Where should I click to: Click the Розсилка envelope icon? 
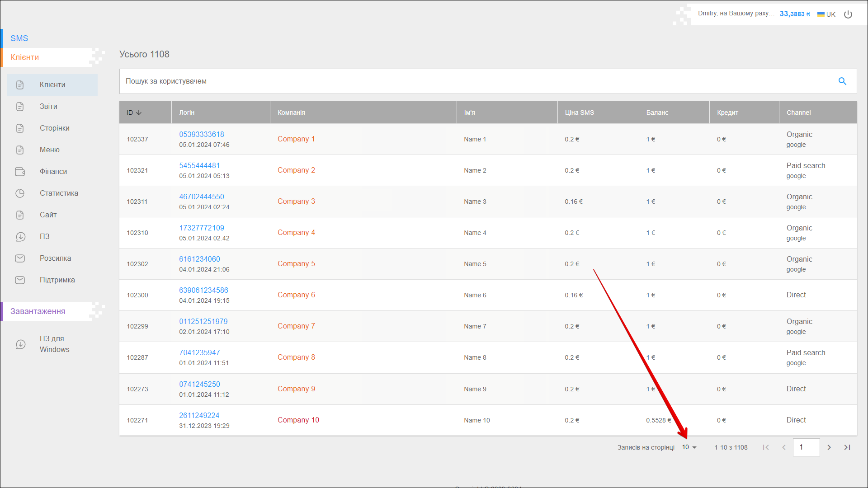click(x=20, y=258)
